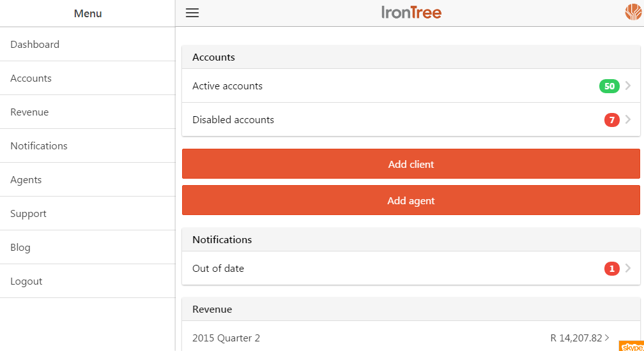The height and width of the screenshot is (351, 644).
Task: Expand 2015 Quarter 2 revenue chevron
Action: click(x=607, y=338)
